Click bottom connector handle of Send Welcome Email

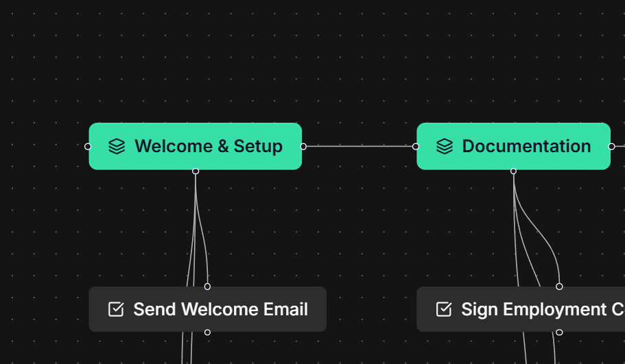pos(207,332)
